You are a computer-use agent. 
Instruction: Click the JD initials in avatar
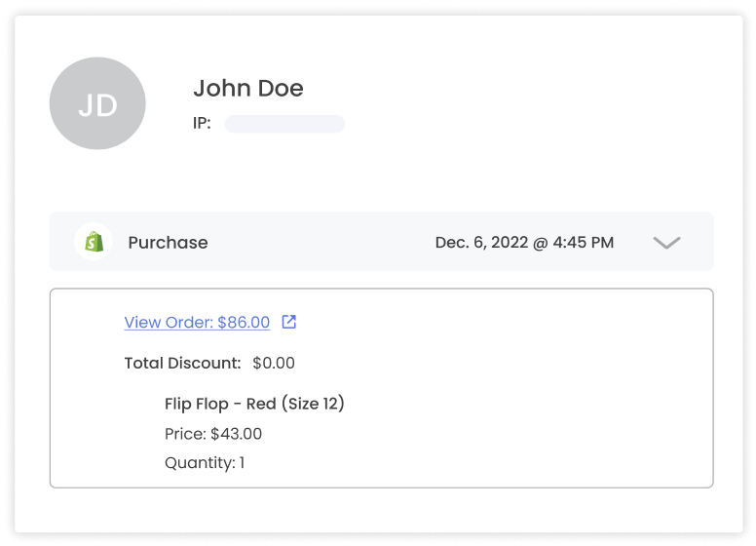97,105
